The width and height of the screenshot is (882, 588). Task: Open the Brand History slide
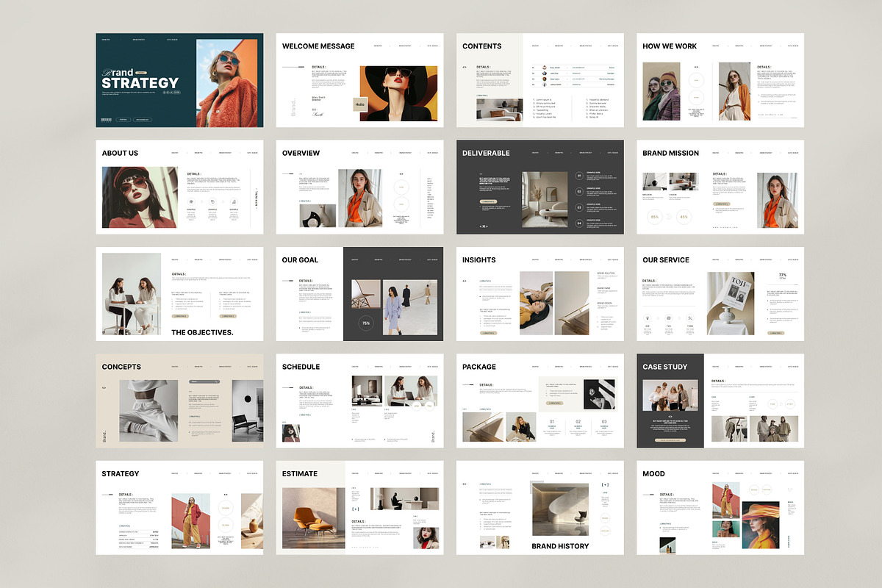point(540,508)
